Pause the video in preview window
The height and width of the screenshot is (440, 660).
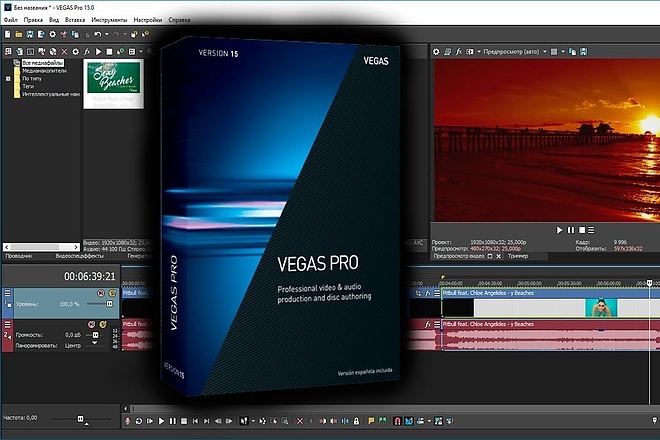[x=571, y=230]
